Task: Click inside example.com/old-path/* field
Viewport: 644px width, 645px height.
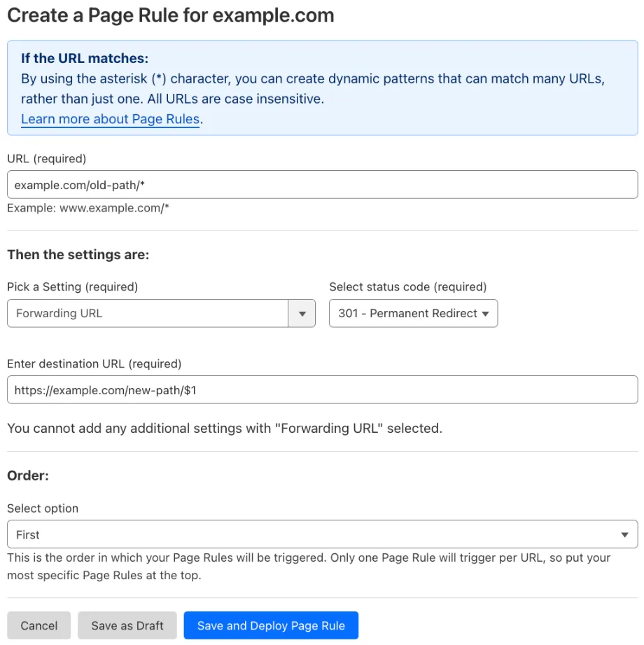Action: coord(322,184)
